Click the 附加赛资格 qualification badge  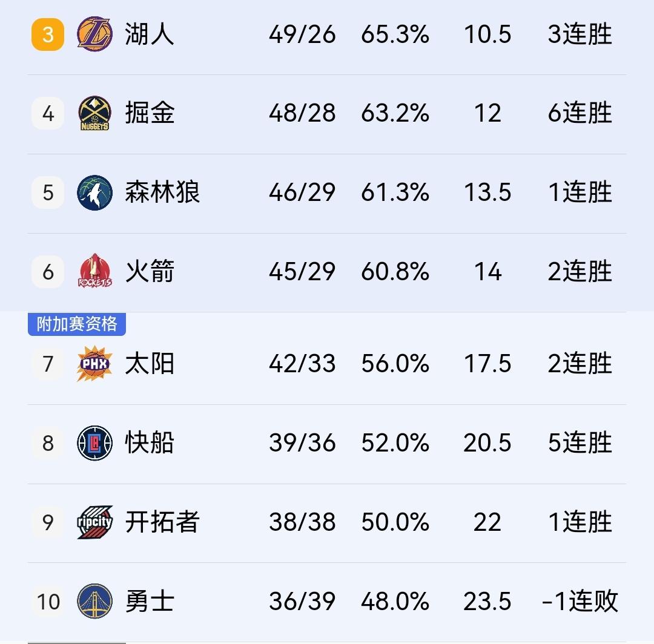click(x=76, y=325)
